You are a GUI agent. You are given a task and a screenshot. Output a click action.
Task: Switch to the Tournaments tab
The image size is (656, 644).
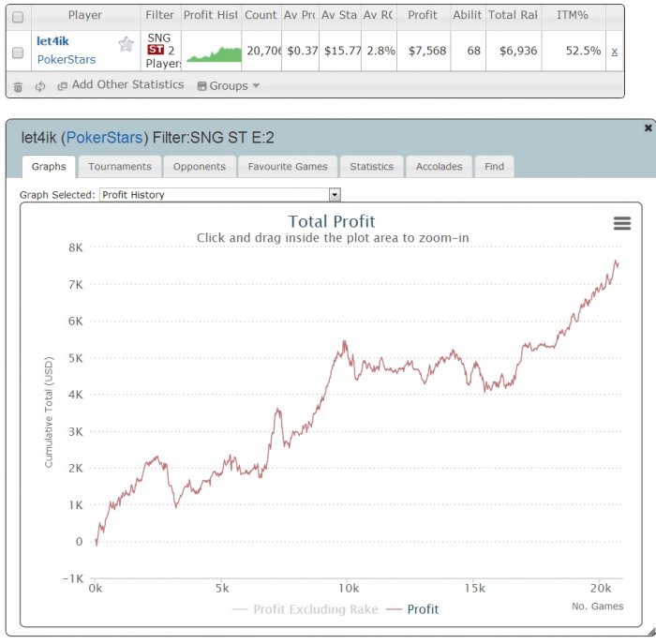tap(120, 167)
